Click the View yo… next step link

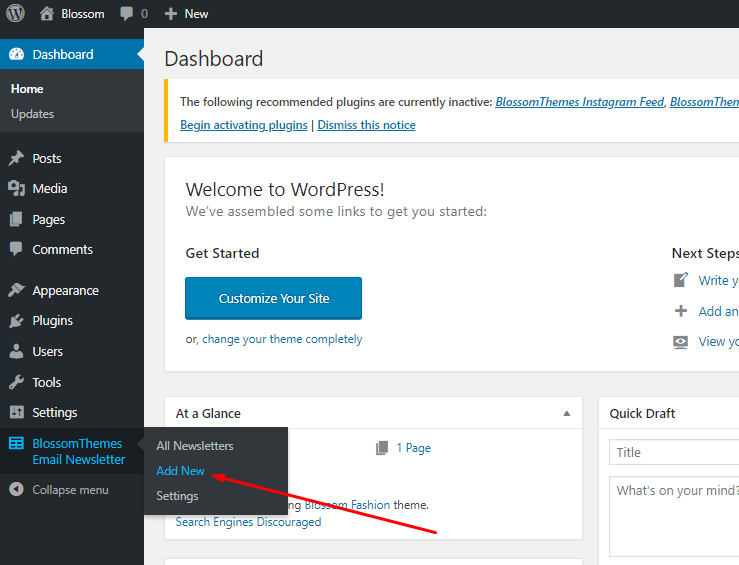(x=718, y=342)
